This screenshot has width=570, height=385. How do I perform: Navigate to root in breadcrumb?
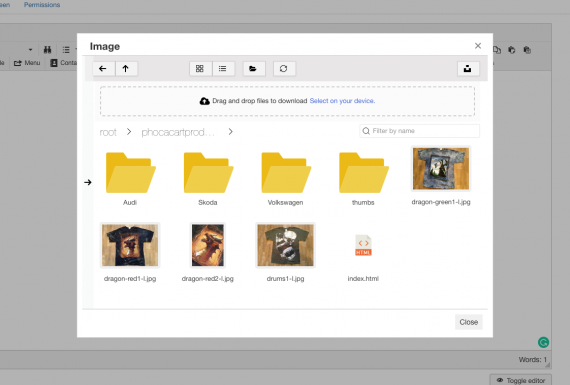[x=108, y=132]
